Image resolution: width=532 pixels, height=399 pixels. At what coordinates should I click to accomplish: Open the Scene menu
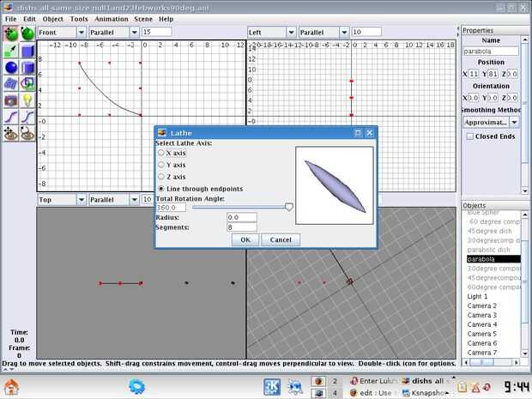(143, 19)
